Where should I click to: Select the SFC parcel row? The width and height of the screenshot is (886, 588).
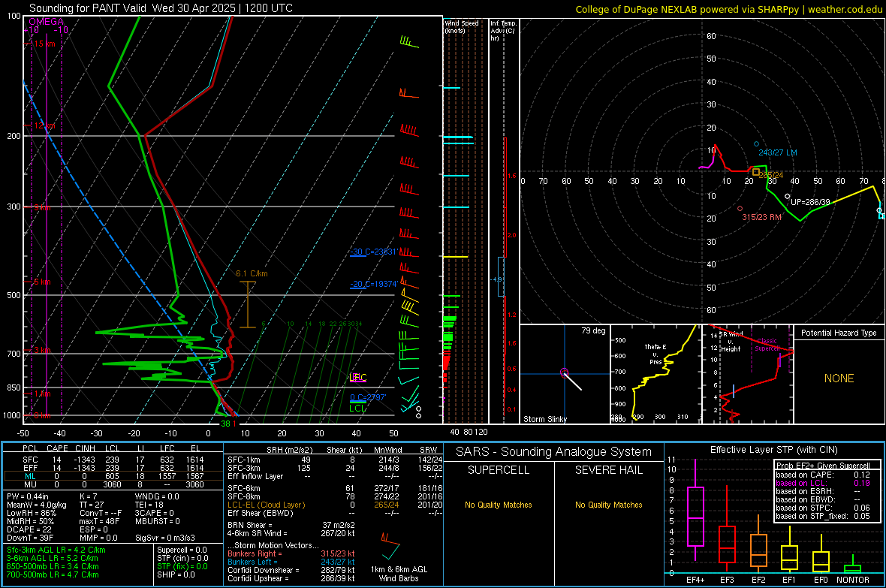[113, 460]
